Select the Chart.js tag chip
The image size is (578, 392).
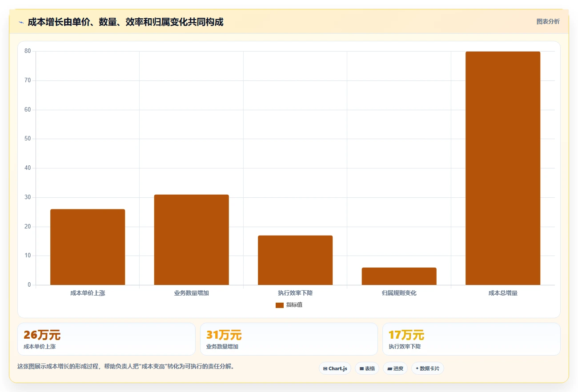point(335,368)
